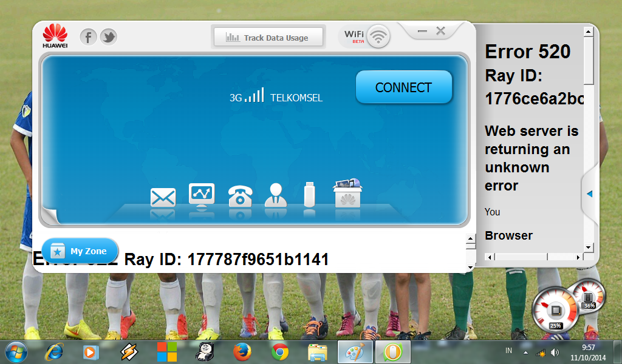Click bottom panel scroll up arrow
This screenshot has width=622, height=364.
coord(471,238)
